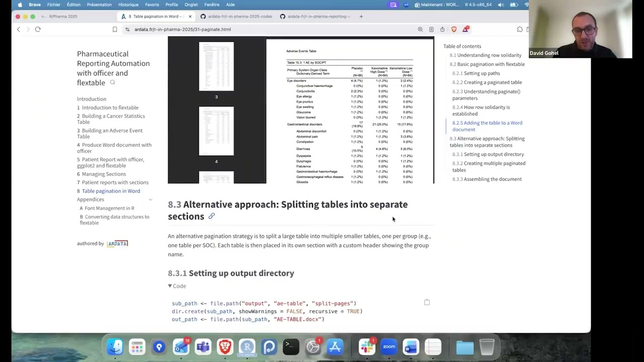
Task: Click the share icon in the address bar
Action: (x=442, y=29)
